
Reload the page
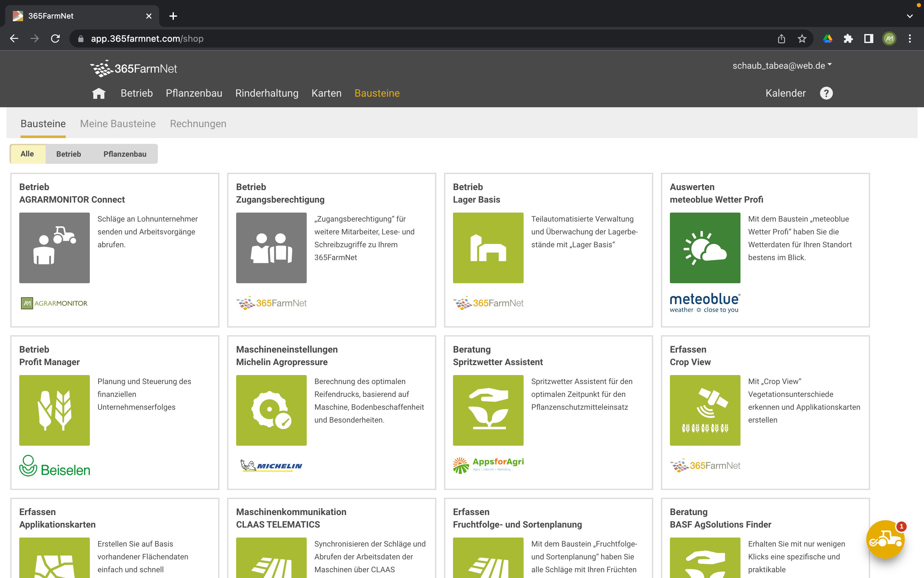point(56,39)
